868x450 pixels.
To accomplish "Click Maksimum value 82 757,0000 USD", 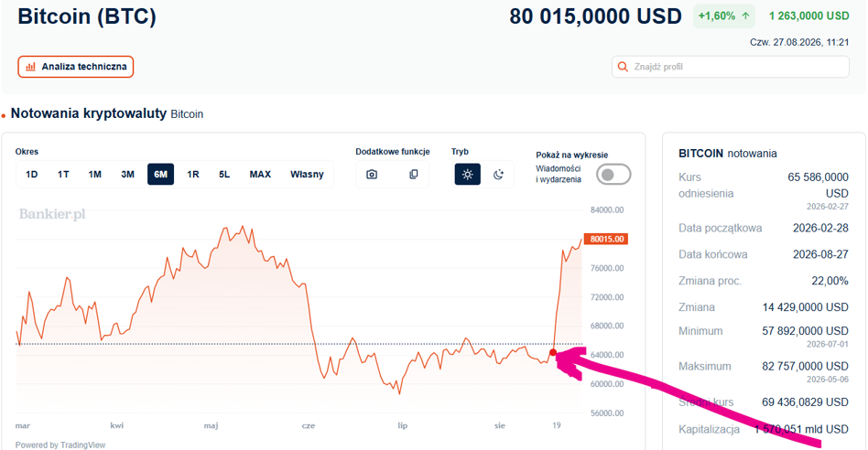I will coord(806,367).
